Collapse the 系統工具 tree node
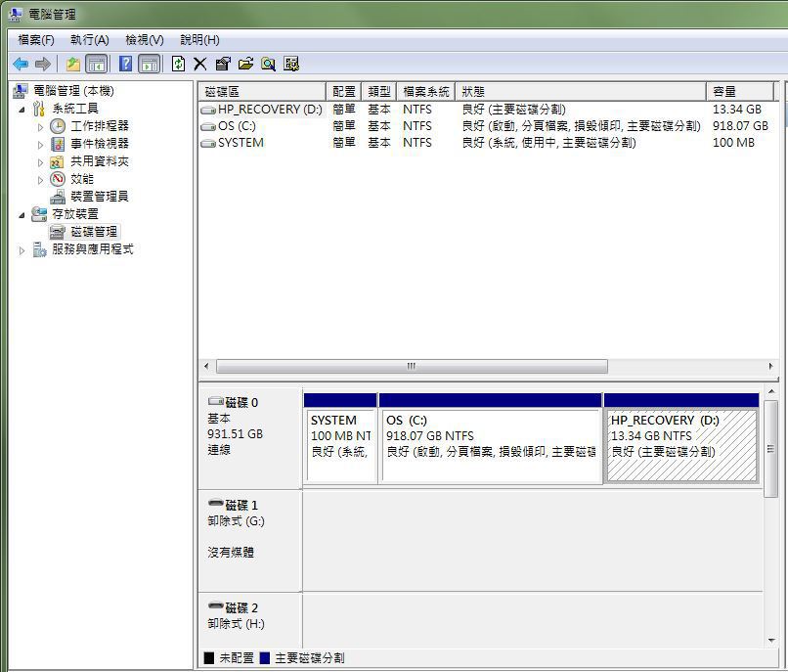 tap(22, 110)
